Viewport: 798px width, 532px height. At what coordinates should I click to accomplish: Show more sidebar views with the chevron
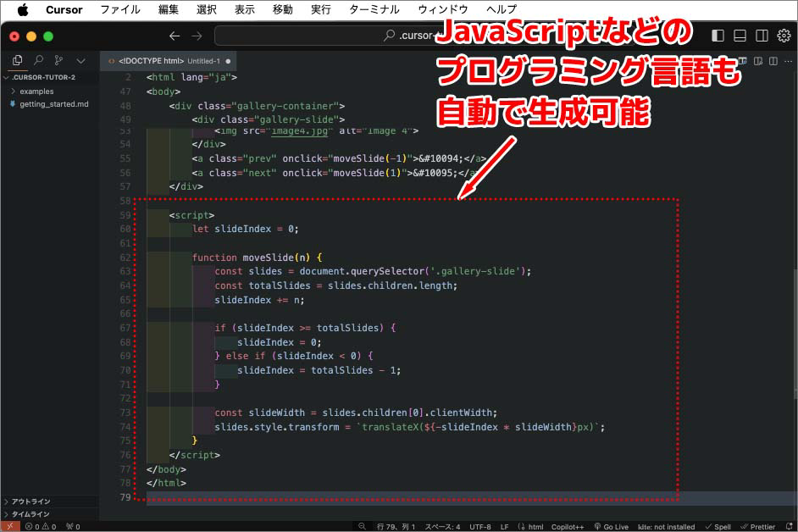click(x=80, y=60)
